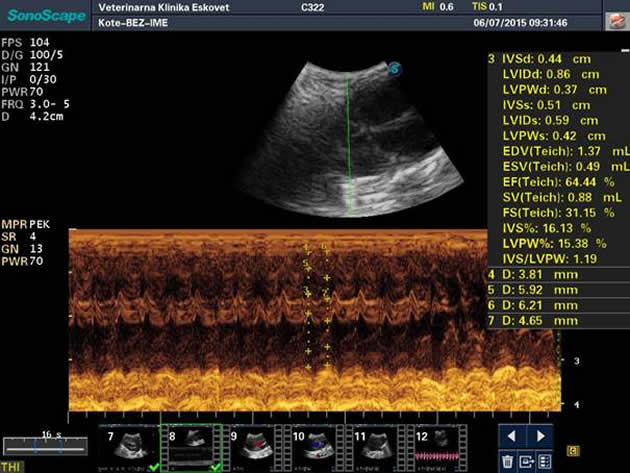This screenshot has height=473, width=630.
Task: Click the blue S probe orientation marker
Action: click(x=395, y=69)
